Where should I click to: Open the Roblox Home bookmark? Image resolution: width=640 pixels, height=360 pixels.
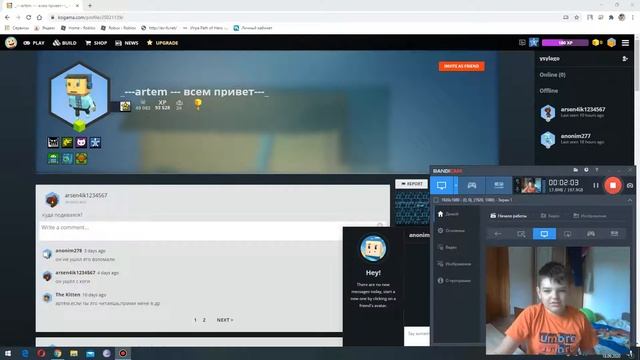[x=78, y=28]
